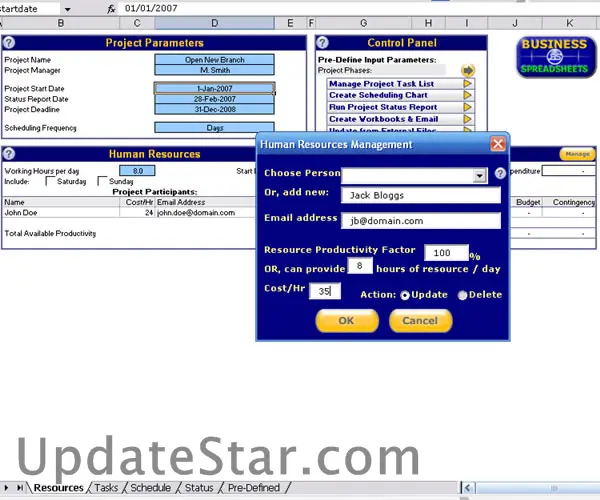Screen dimensions: 600x500
Task: Click the Resource Productivity Factor field
Action: [447, 252]
